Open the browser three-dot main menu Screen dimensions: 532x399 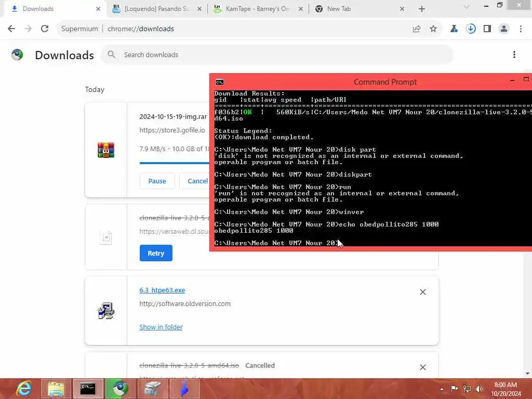pyautogui.click(x=521, y=29)
